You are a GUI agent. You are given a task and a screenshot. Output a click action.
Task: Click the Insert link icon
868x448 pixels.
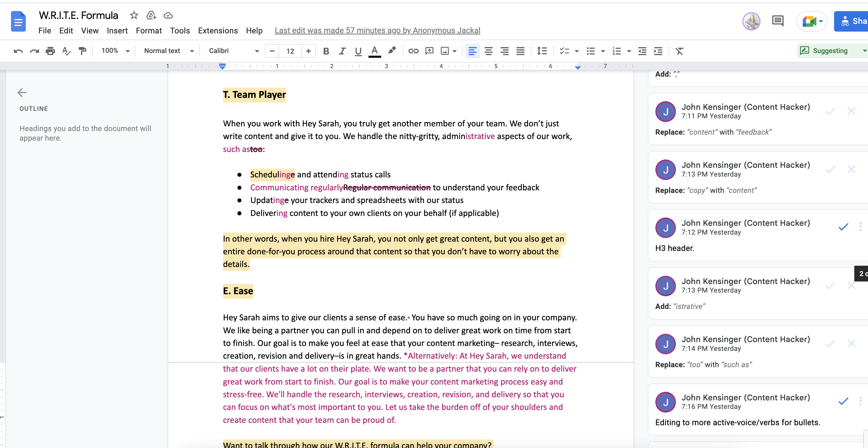coord(414,51)
